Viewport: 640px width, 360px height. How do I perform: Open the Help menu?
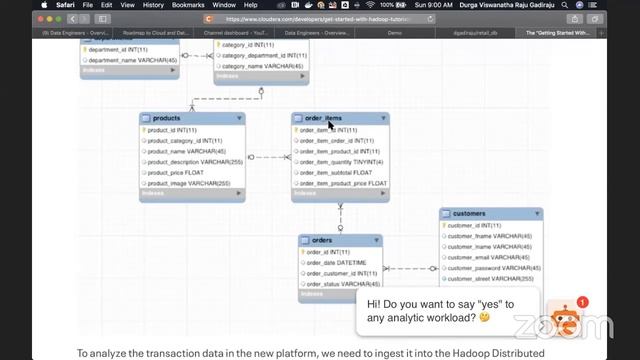click(x=250, y=5)
